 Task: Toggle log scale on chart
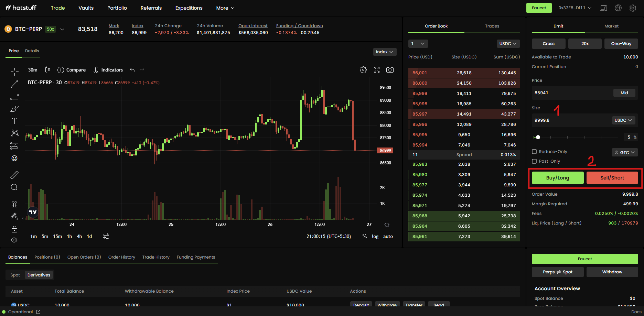pyautogui.click(x=375, y=237)
